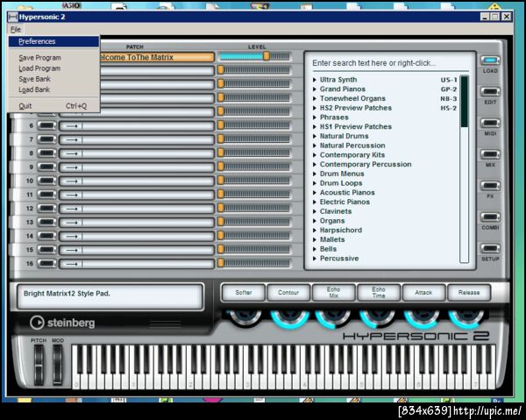Open the File menu

16,29
